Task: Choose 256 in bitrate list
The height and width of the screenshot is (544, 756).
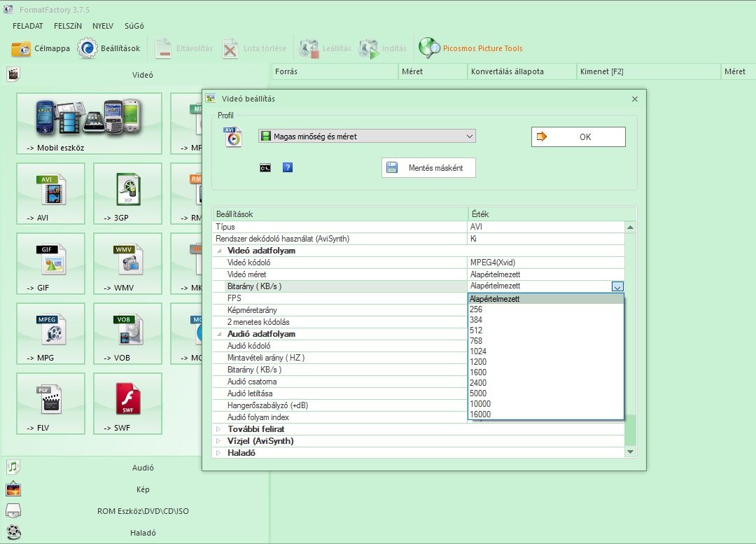Action: (546, 309)
